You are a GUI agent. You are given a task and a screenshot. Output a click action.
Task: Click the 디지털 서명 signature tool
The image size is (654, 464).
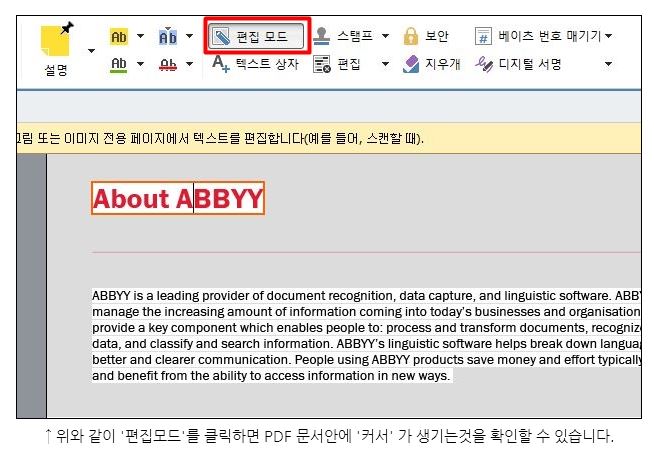pos(518,64)
